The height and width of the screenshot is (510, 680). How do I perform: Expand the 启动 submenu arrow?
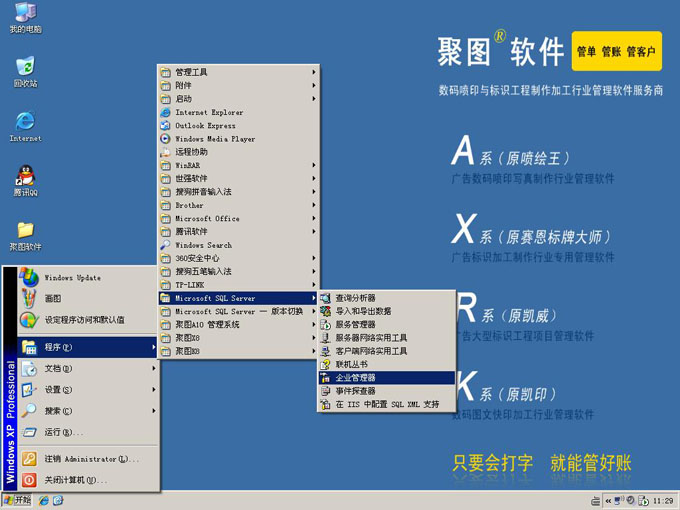click(x=314, y=99)
